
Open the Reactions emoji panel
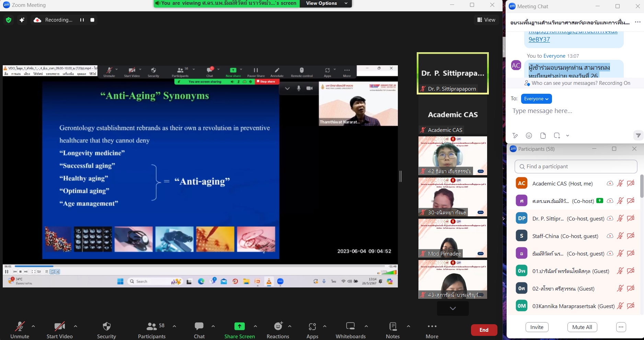pos(278,329)
